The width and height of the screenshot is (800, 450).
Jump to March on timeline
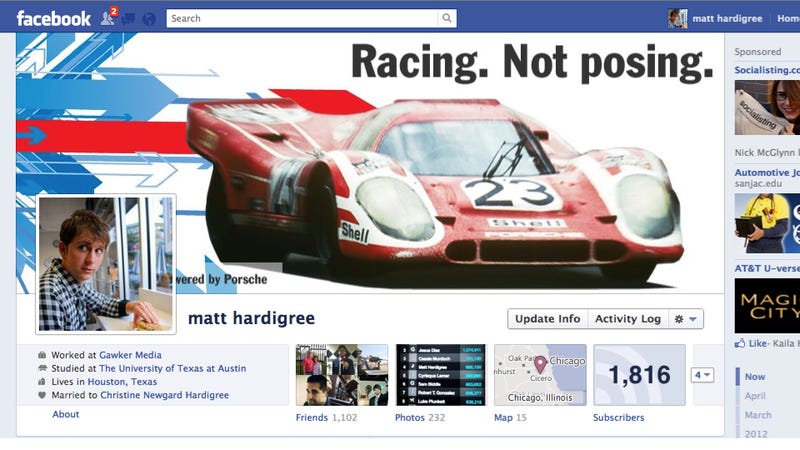point(758,415)
